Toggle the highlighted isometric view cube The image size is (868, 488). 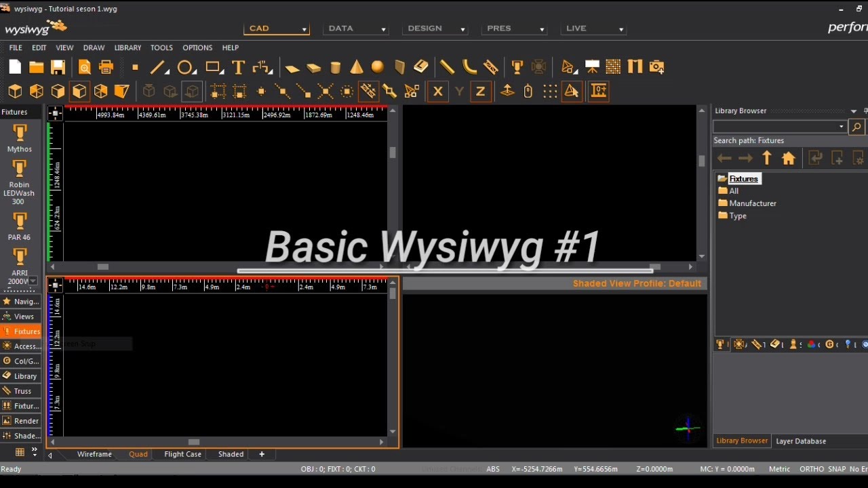(79, 91)
